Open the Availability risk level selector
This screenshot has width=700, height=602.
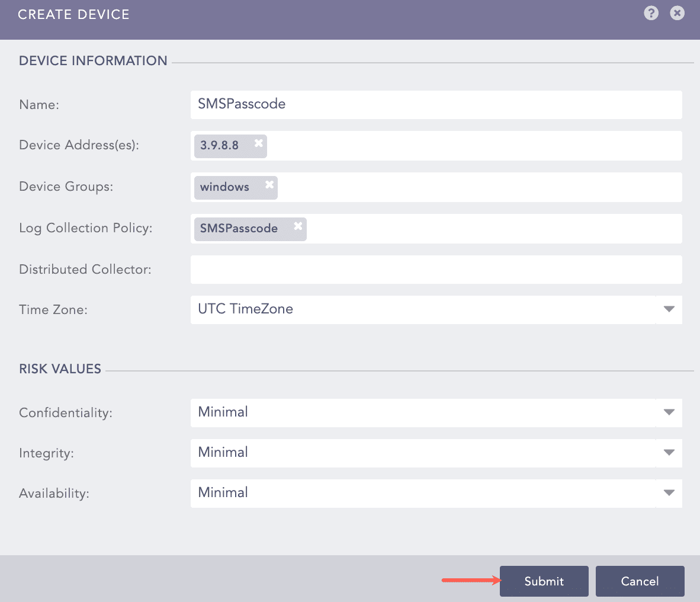[415, 492]
